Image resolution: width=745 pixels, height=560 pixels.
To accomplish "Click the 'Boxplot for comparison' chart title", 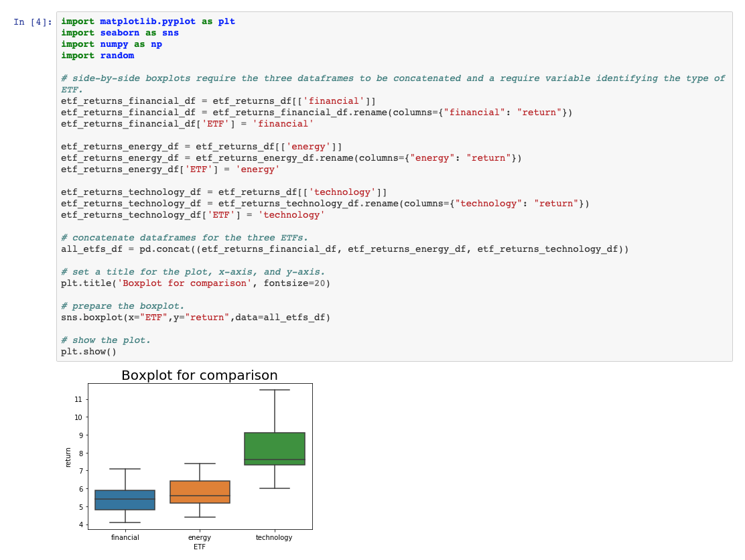I will point(199,376).
